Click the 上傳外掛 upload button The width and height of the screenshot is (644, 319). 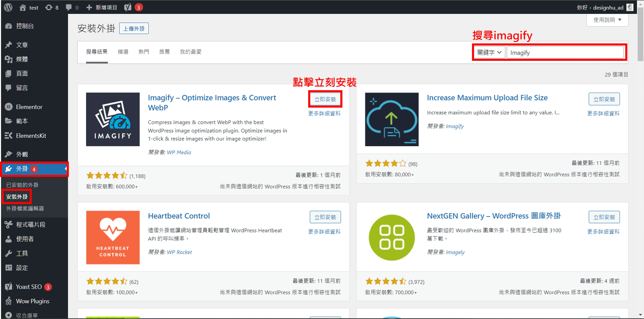[134, 28]
